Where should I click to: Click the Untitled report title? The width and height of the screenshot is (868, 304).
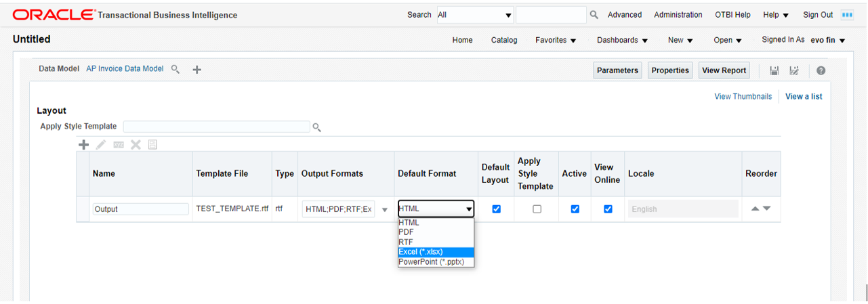tap(31, 39)
